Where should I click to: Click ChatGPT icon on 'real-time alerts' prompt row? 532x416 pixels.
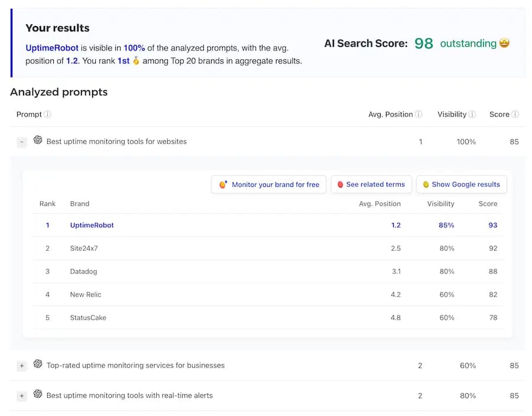[x=38, y=394]
